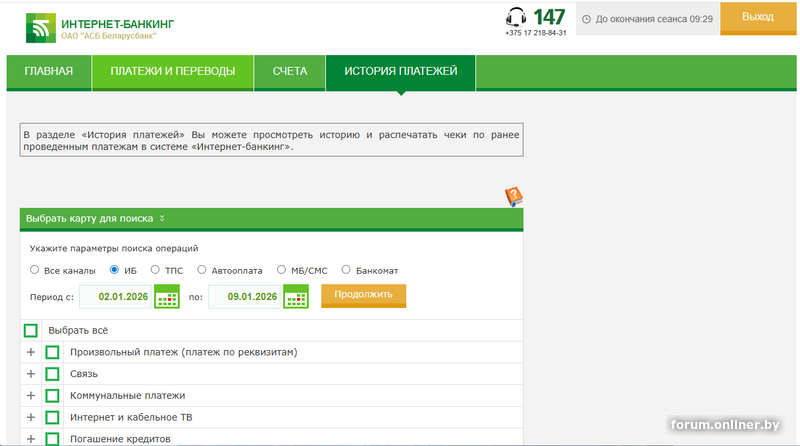Tick the 'Погашение кредитов' checkbox

coord(52,439)
